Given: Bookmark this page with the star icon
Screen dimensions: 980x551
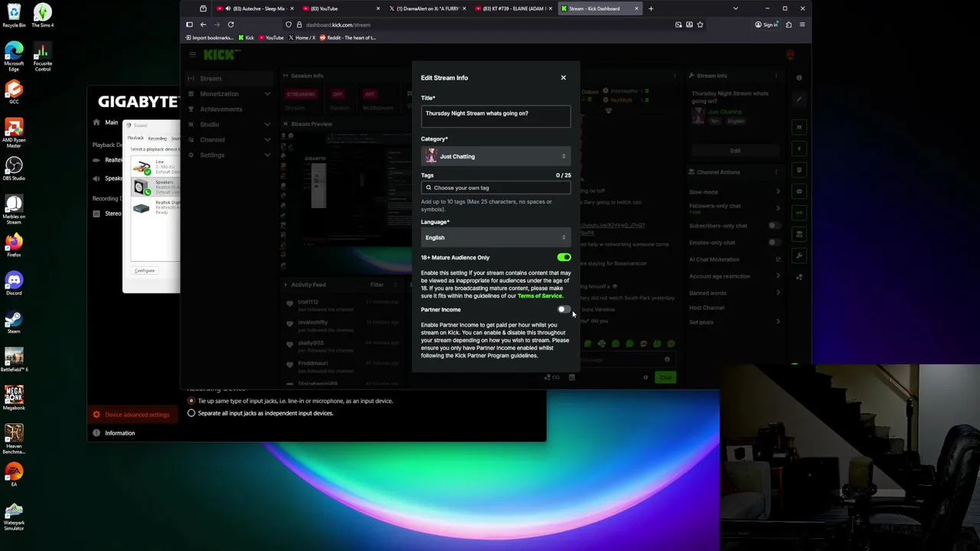Looking at the screenshot, I should click(700, 24).
